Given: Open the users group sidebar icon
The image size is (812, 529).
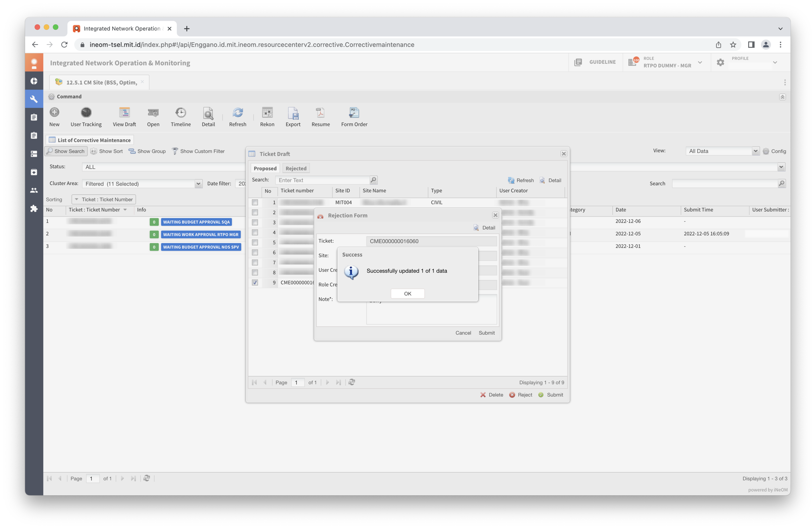Looking at the screenshot, I should (34, 190).
